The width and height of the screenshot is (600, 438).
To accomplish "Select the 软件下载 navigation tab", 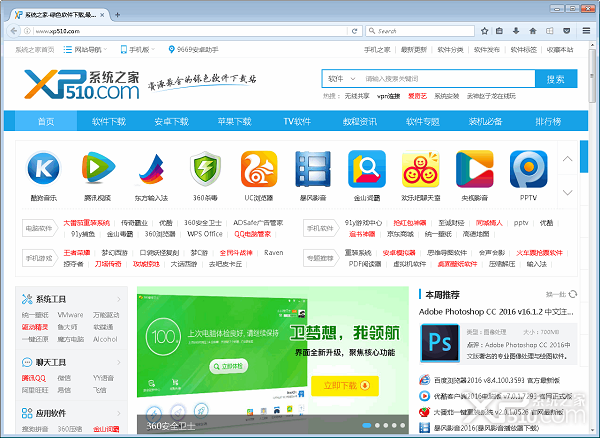I will pos(109,121).
